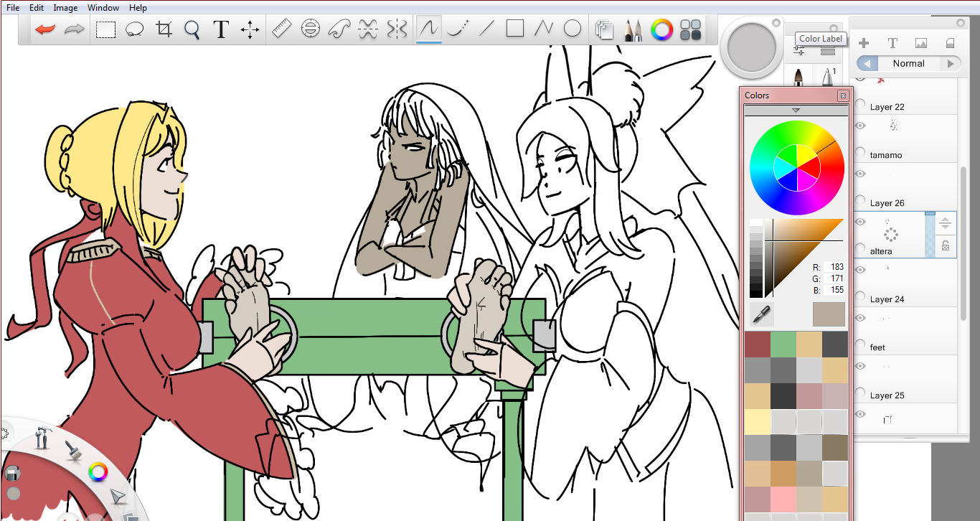Click the circle marker on tamamo layer
This screenshot has height=521, width=980.
point(860,153)
